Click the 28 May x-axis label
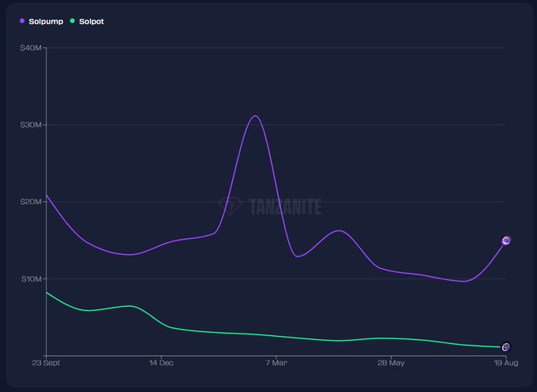 [391, 363]
